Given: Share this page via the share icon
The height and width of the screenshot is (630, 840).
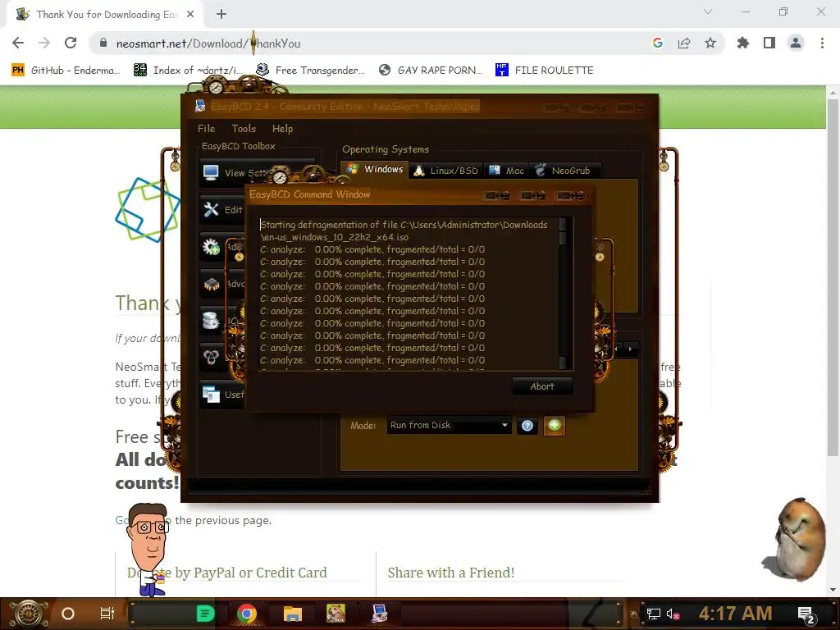Looking at the screenshot, I should [683, 43].
